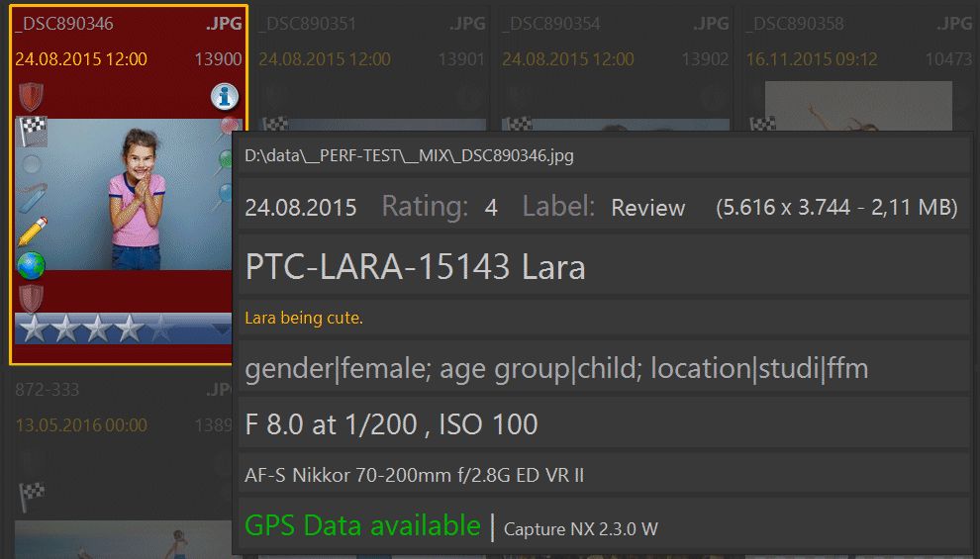Click the keywords line gender|female
Image resolution: width=980 pixels, height=559 pixels.
point(556,368)
